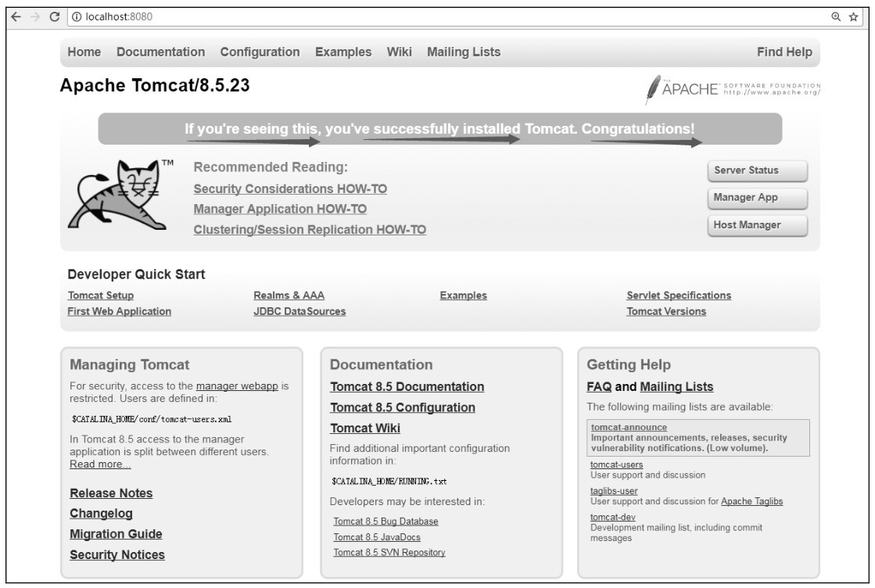The height and width of the screenshot is (588, 875).
Task: Open the Tomcat Setup link
Action: click(x=100, y=296)
